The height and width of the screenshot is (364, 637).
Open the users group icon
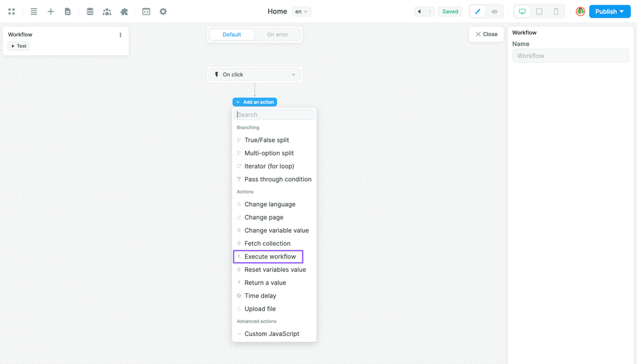pyautogui.click(x=107, y=11)
